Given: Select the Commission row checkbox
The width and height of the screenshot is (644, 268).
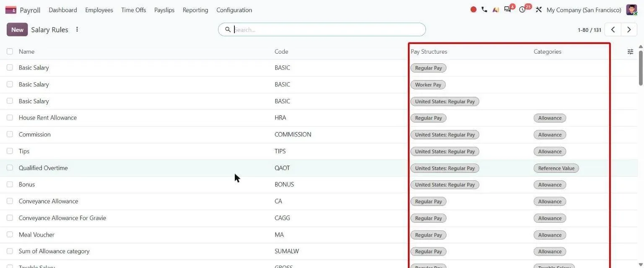Looking at the screenshot, I should [10, 134].
